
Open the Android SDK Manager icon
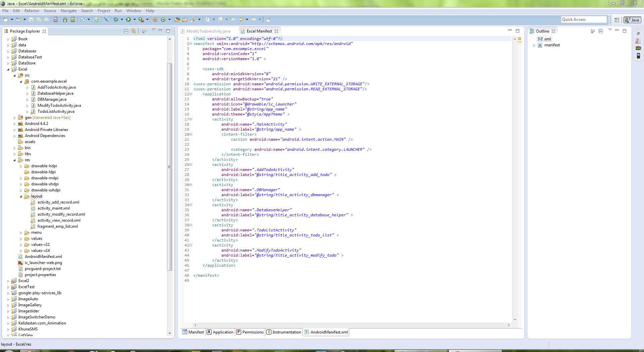65,19
